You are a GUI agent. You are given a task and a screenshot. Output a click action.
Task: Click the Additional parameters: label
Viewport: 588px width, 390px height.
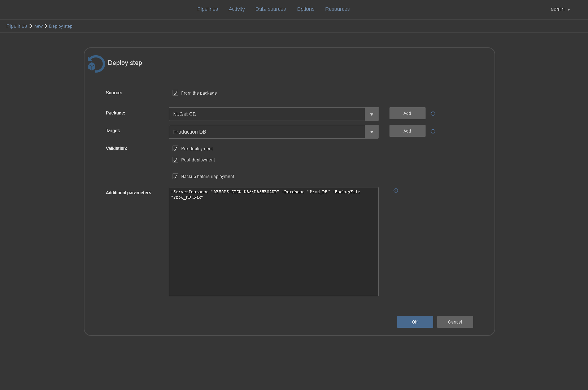(x=129, y=193)
